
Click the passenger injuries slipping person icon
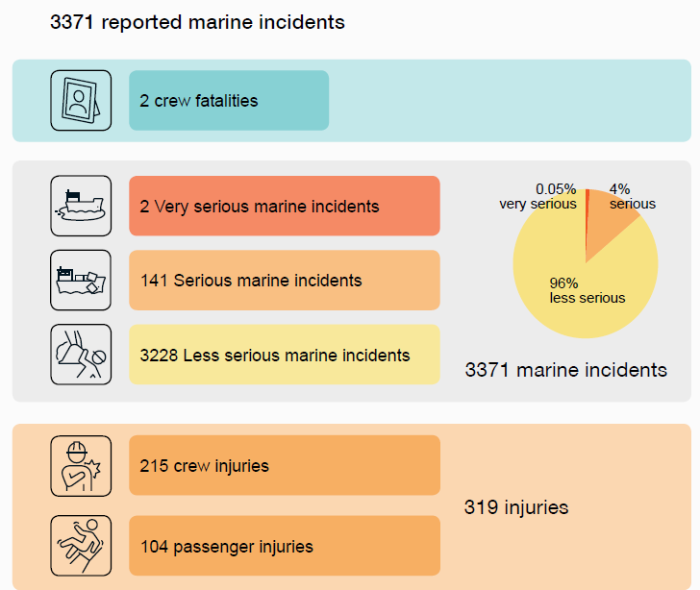coord(81,546)
